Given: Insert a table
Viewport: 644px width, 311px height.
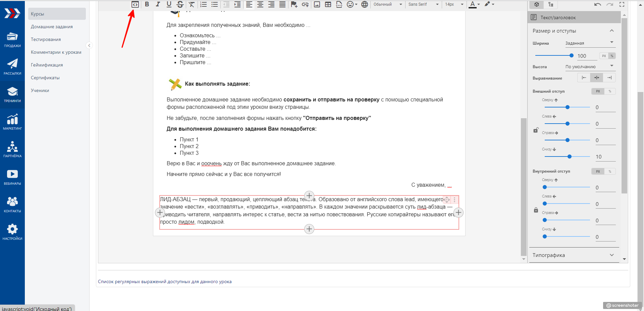Looking at the screenshot, I should click(328, 4).
